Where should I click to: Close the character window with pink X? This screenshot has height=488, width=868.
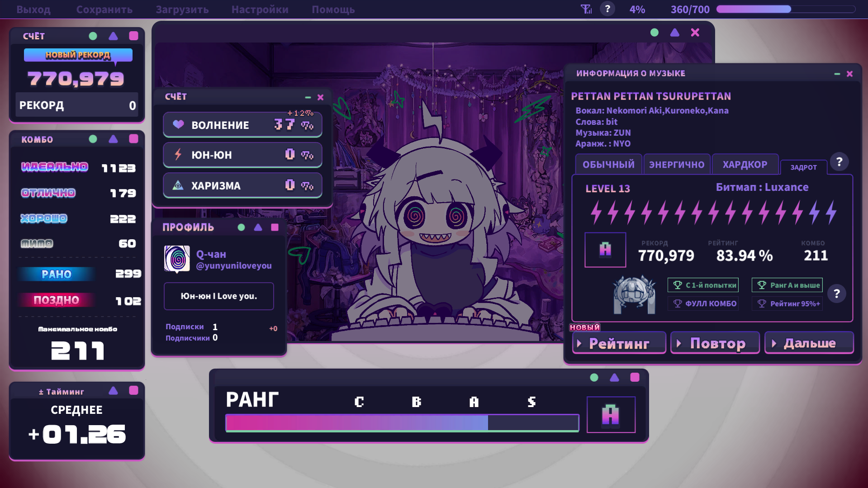(x=695, y=33)
